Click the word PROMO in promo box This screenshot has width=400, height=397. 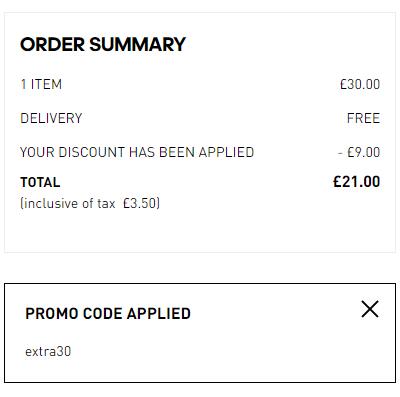[52, 313]
